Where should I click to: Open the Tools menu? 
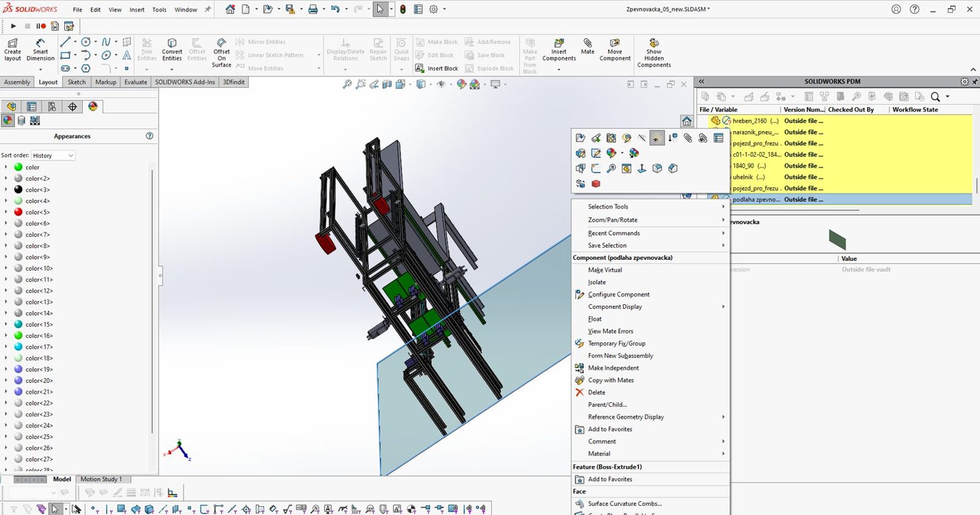point(159,10)
